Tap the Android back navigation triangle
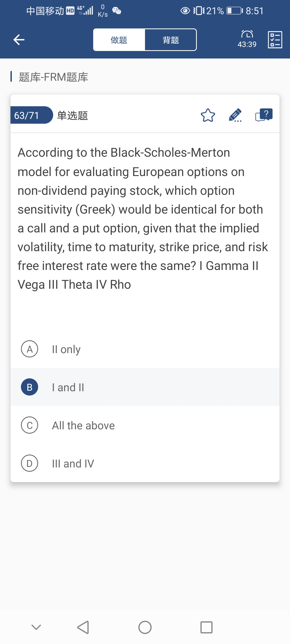Image resolution: width=290 pixels, height=644 pixels. pyautogui.click(x=83, y=627)
